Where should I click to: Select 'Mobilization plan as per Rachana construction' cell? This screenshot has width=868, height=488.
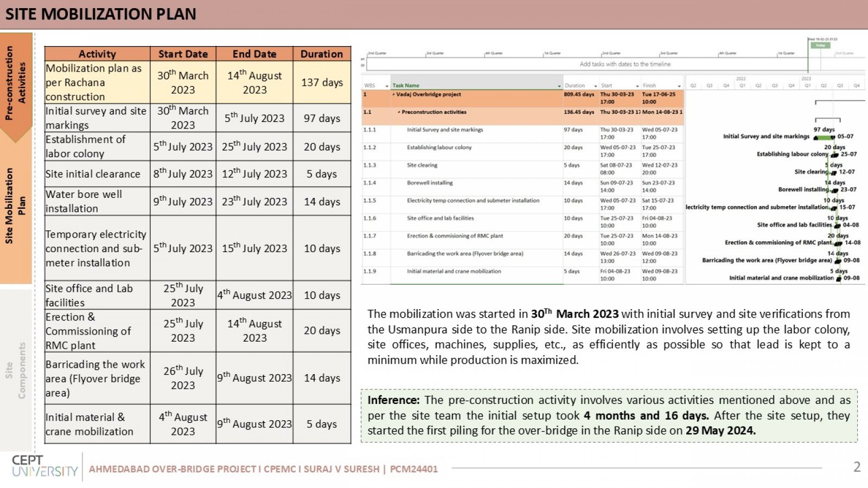(x=97, y=82)
